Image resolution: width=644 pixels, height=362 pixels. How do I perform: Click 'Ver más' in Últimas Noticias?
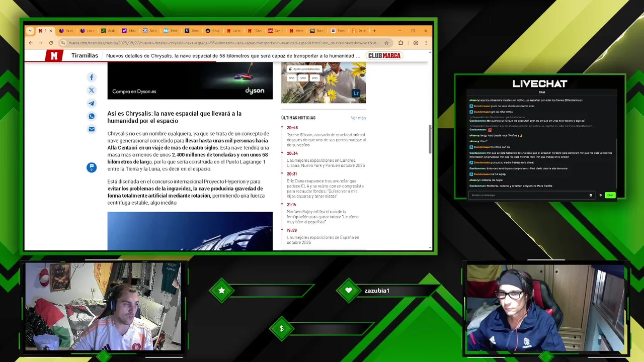tap(358, 118)
